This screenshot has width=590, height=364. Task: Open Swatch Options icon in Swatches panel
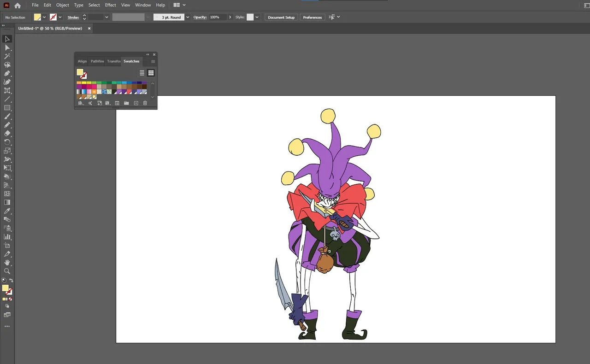(117, 103)
